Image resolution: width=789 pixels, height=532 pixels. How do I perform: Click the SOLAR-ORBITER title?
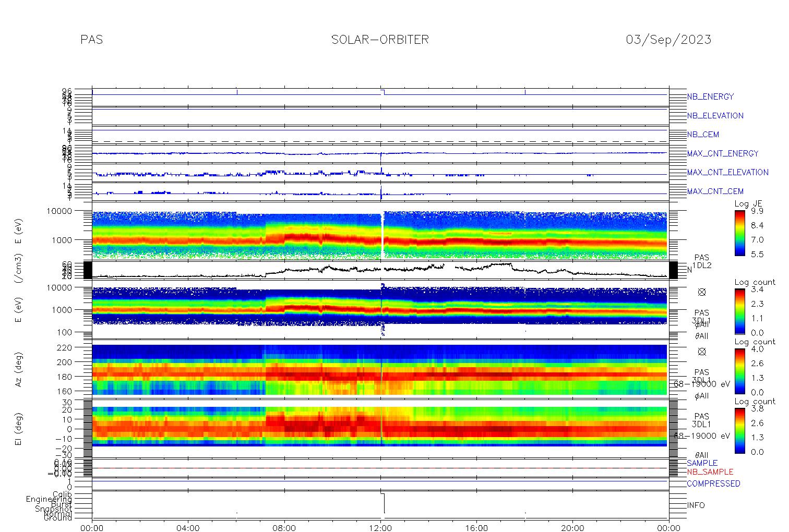[x=380, y=40]
